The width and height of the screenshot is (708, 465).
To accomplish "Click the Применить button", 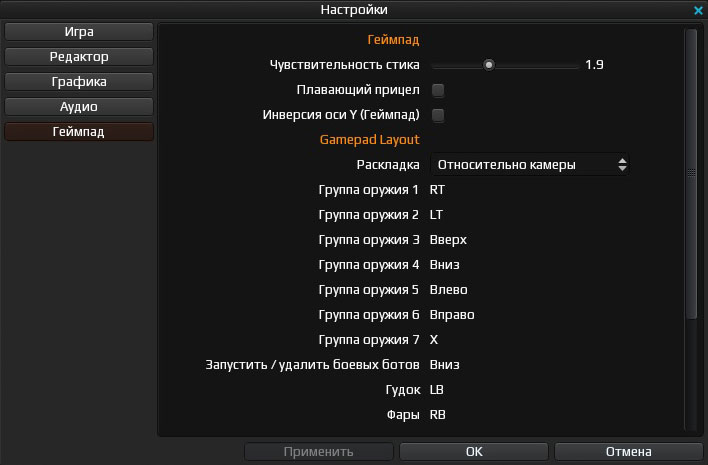I will pos(318,451).
